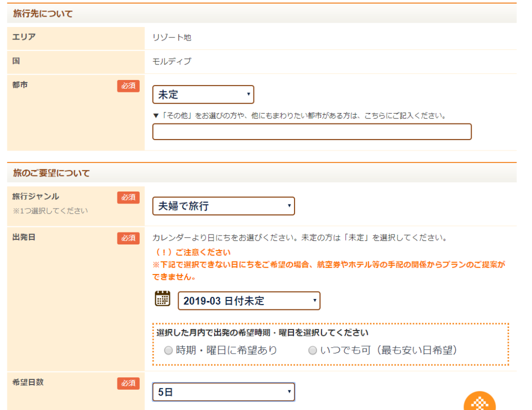Click the 必須 badge next to 希望日数
Screen dimensions: 532x410
coord(128,383)
